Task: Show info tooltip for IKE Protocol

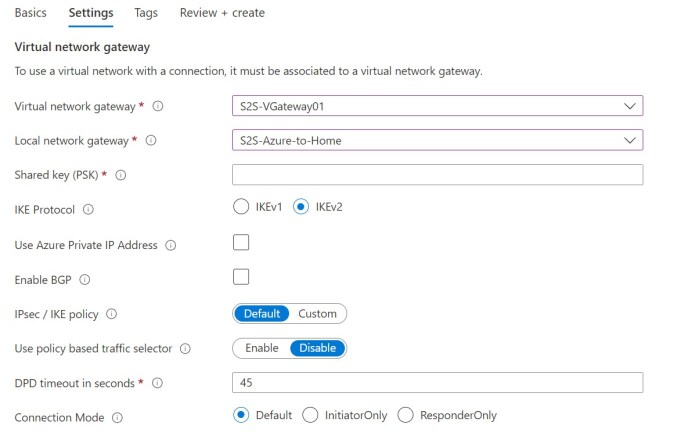Action: 88,210
